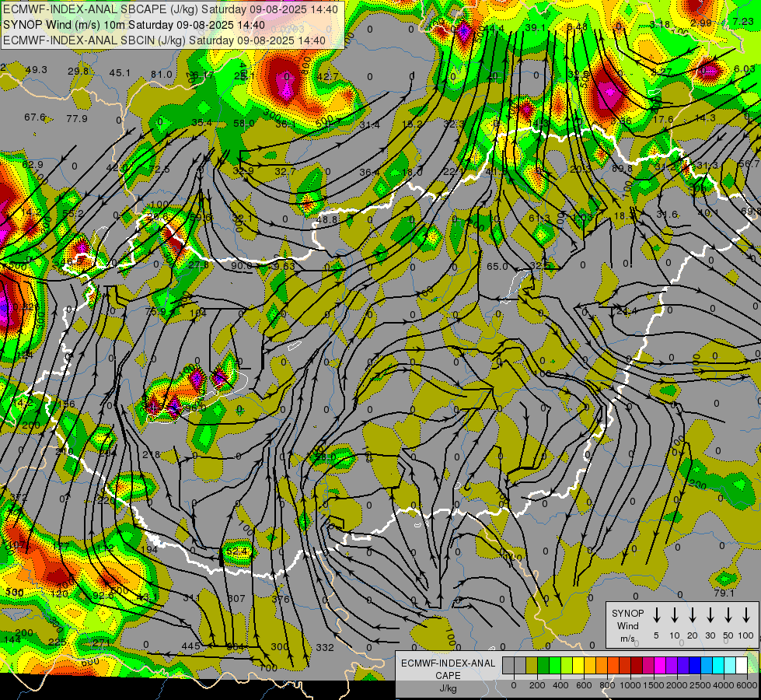Pick the white swatch at 6000 J/kg
The image size is (761, 700).
(742, 665)
